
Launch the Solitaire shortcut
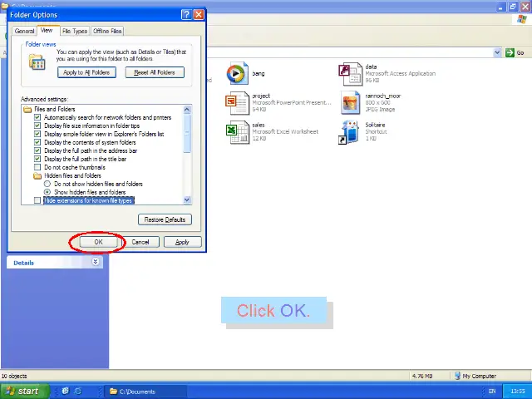pos(350,131)
